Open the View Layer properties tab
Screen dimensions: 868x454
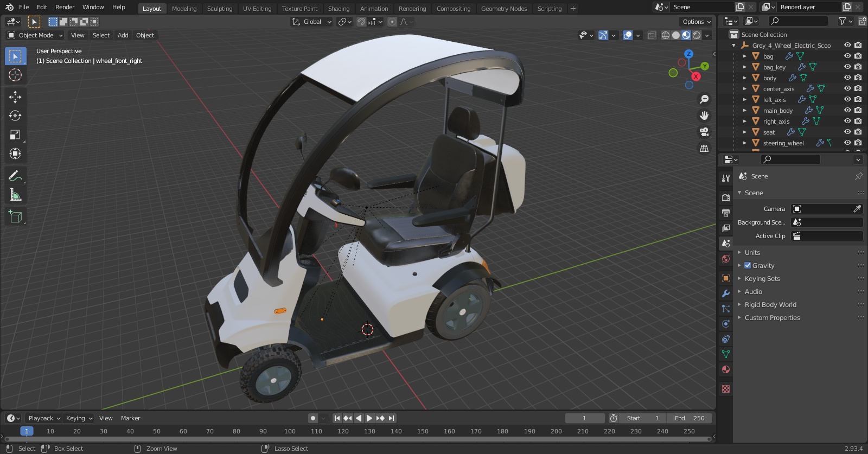click(x=726, y=228)
